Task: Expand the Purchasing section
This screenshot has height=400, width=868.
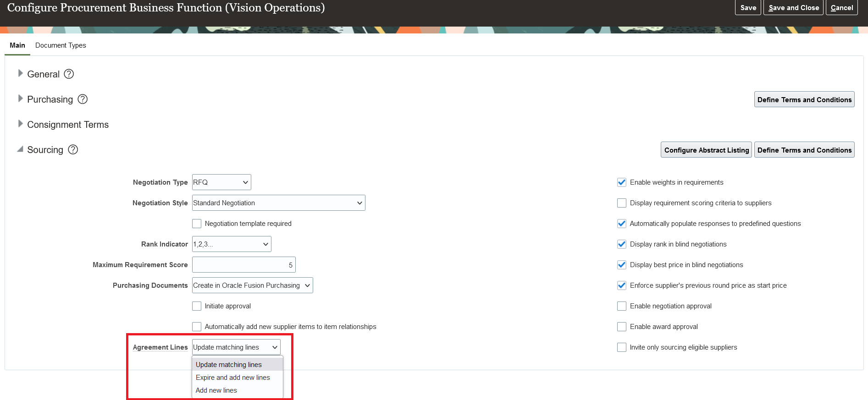Action: [20, 99]
